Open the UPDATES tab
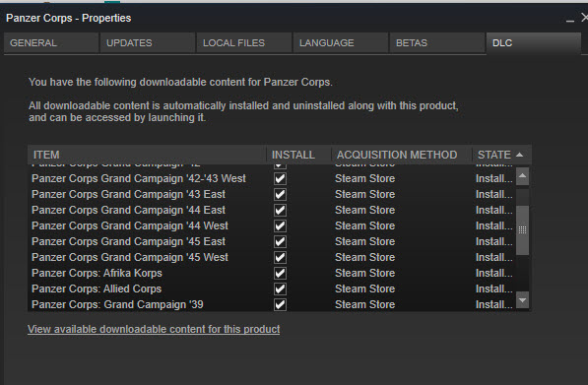 coord(148,42)
